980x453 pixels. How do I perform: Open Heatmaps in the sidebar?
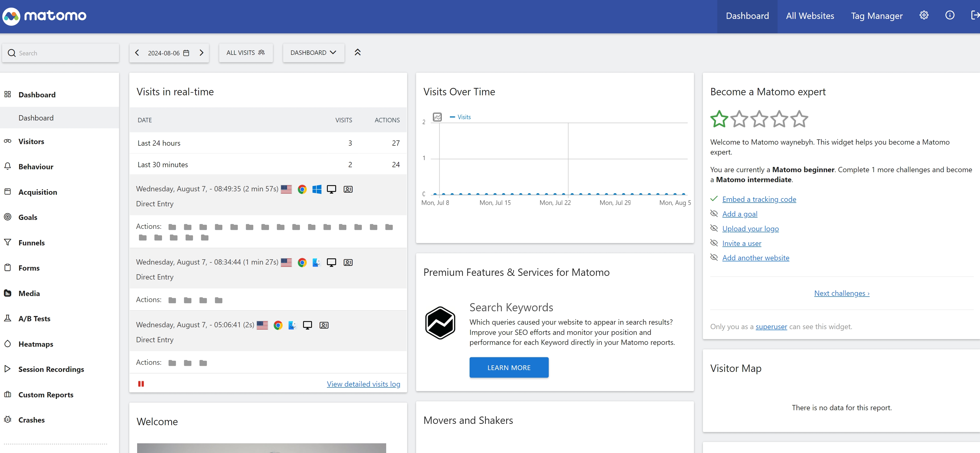pyautogui.click(x=36, y=344)
